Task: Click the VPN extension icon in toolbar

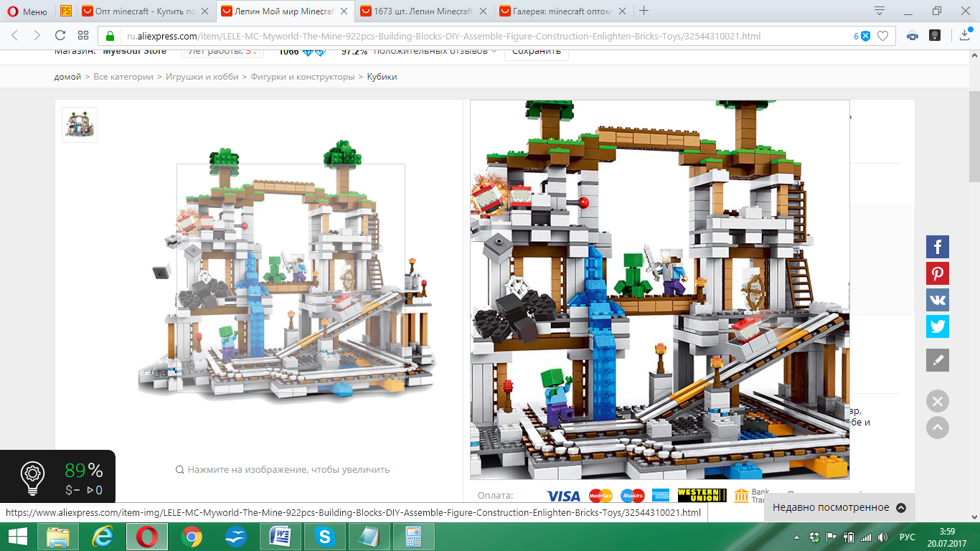Action: click(x=913, y=36)
